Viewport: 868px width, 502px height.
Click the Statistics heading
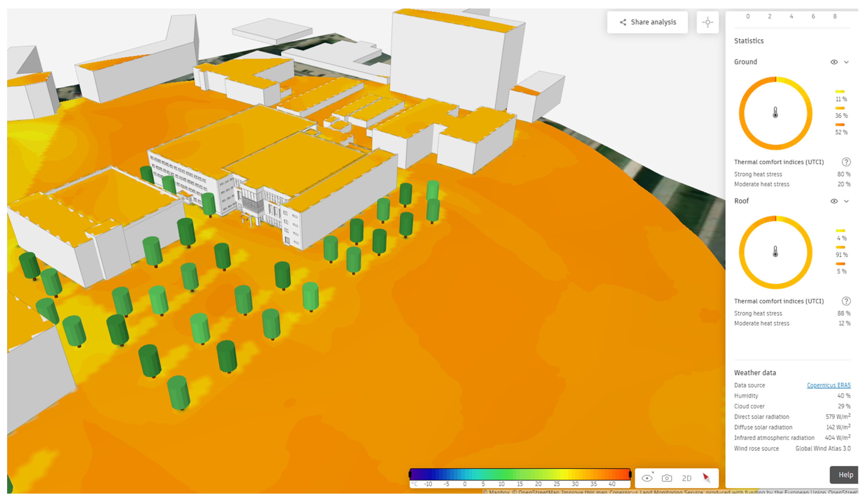point(749,41)
